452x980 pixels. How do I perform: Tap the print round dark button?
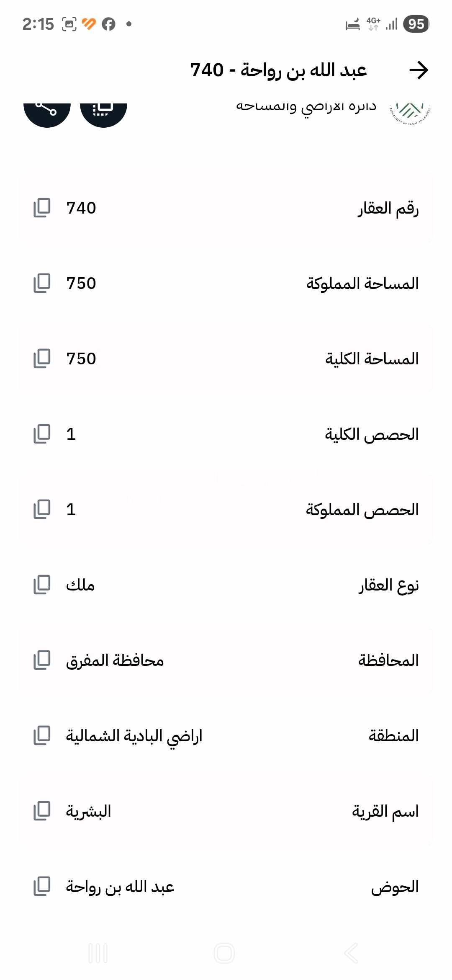tap(103, 110)
